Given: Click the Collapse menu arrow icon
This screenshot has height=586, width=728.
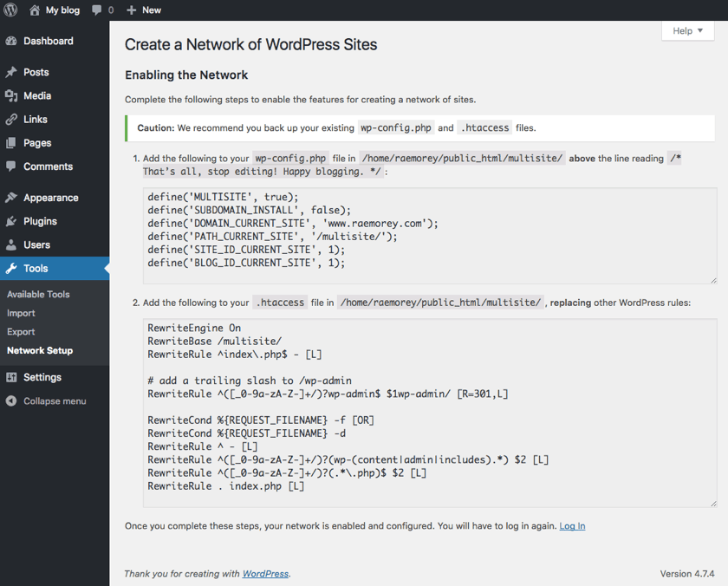Looking at the screenshot, I should [11, 400].
